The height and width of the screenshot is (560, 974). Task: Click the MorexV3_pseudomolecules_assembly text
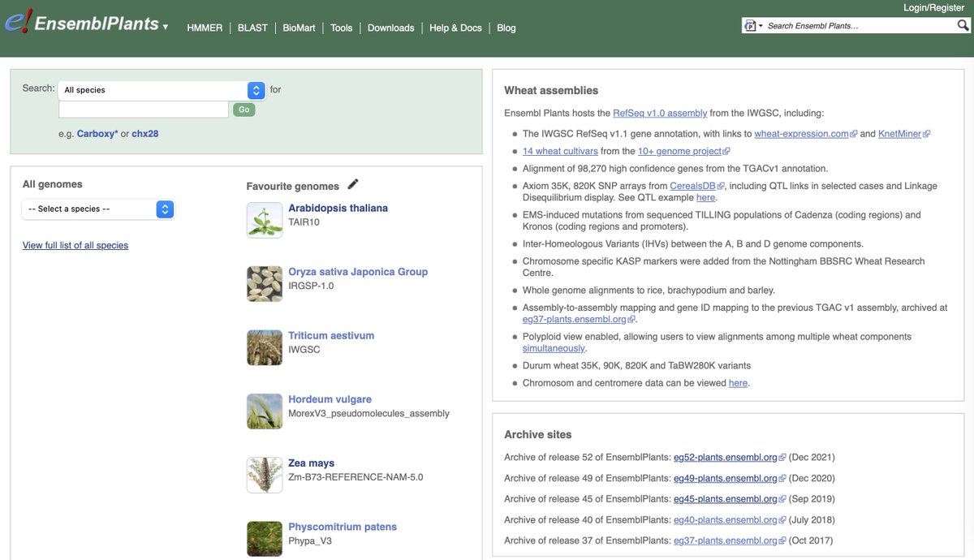coord(368,413)
